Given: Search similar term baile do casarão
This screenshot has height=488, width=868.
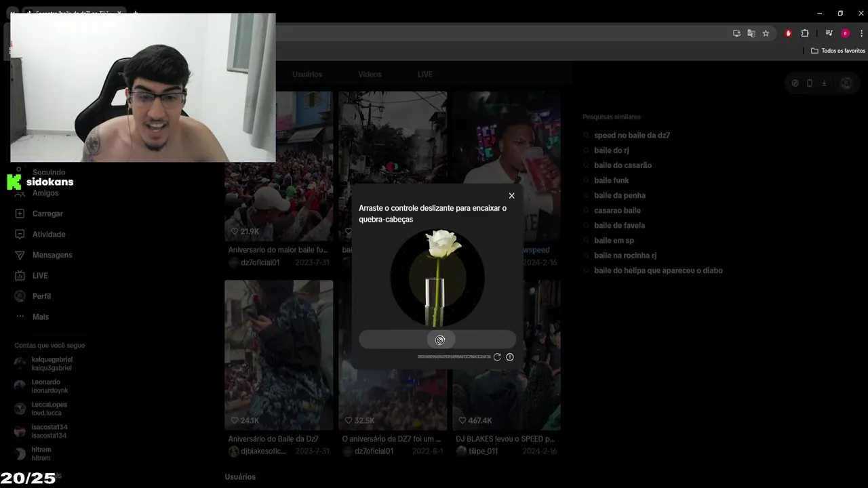Looking at the screenshot, I should (623, 165).
